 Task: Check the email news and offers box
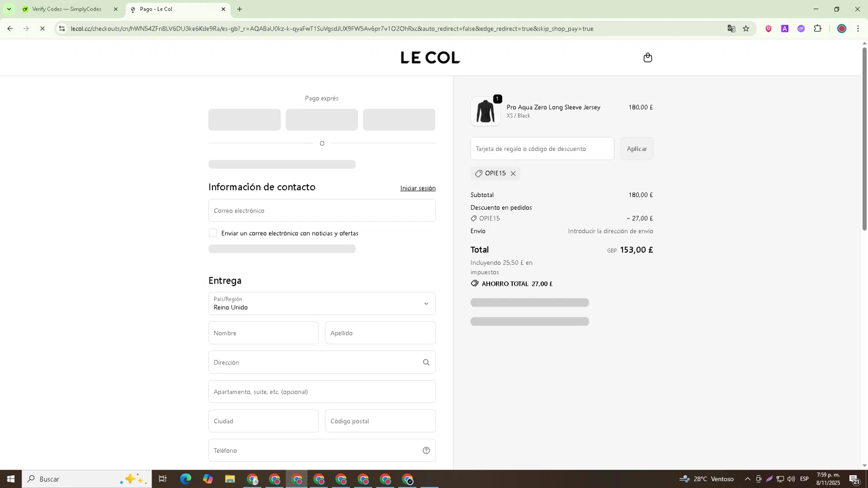[x=213, y=233]
